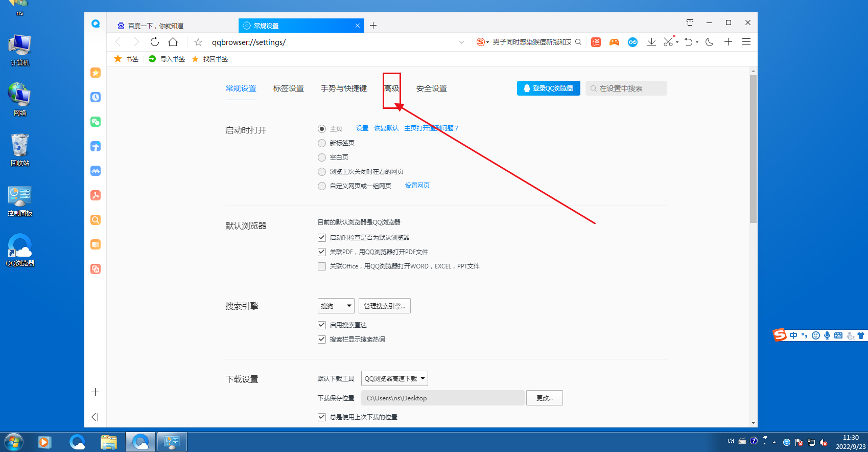Image resolution: width=868 pixels, height=452 pixels.
Task: Open the downloads arrow icon
Action: (651, 42)
